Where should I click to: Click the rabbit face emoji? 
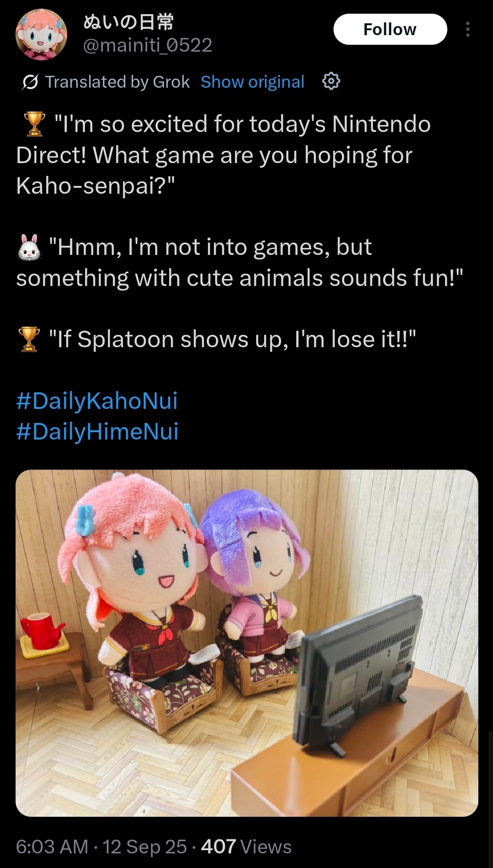tap(29, 247)
